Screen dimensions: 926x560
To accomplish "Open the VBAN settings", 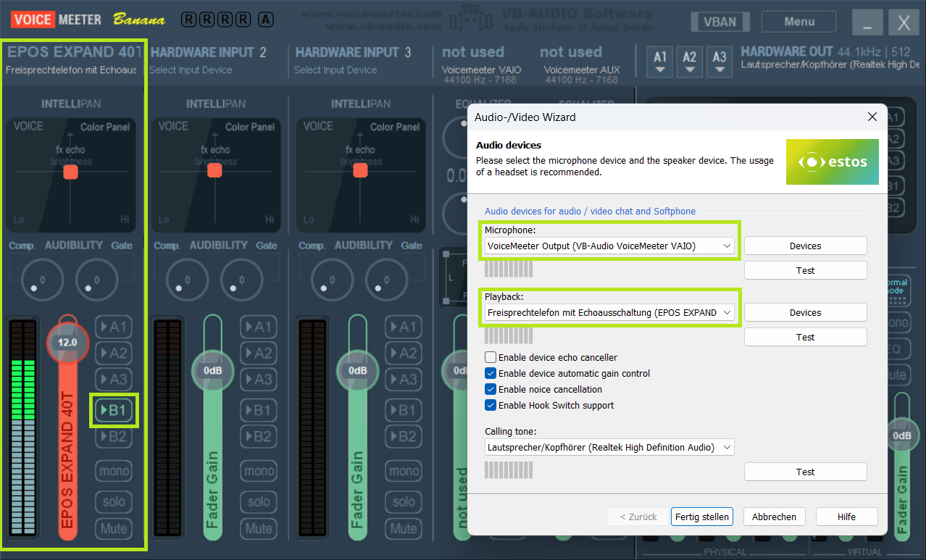I will pos(719,22).
